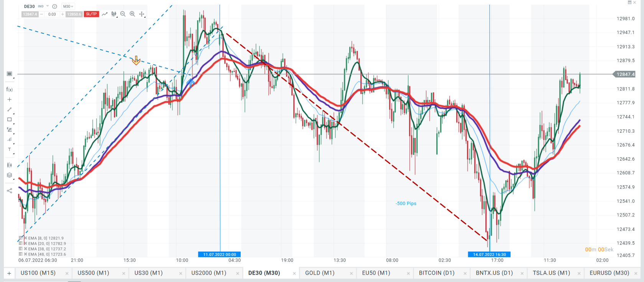Select the fan lines drawing tool
The height and width of the screenshot is (282, 644).
click(x=10, y=140)
